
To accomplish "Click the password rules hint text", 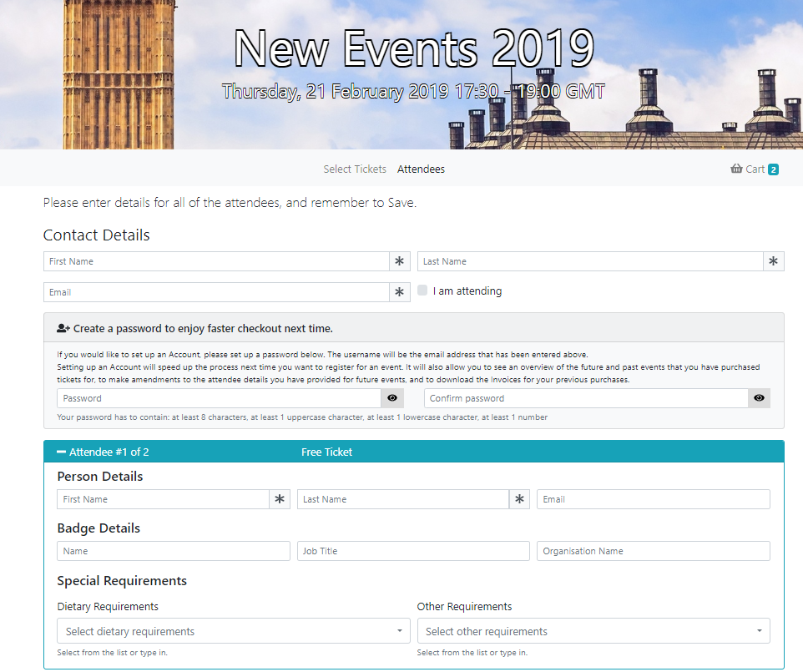I will (x=302, y=417).
